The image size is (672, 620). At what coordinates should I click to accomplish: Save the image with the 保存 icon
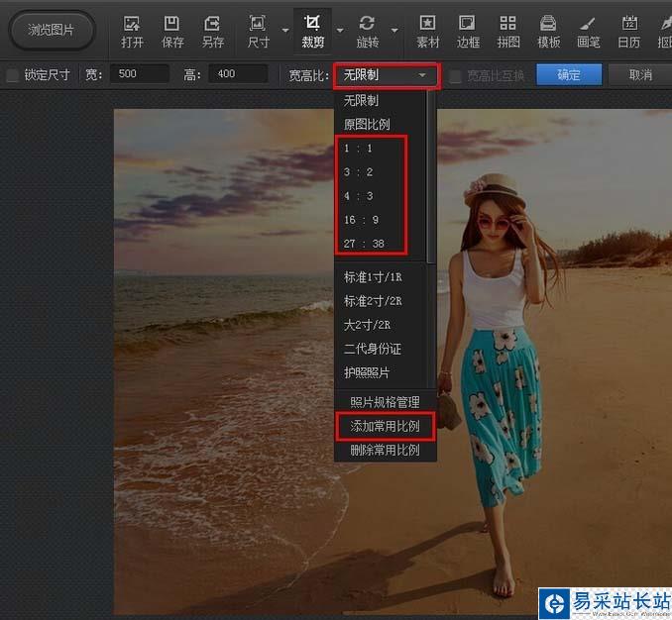[172, 32]
